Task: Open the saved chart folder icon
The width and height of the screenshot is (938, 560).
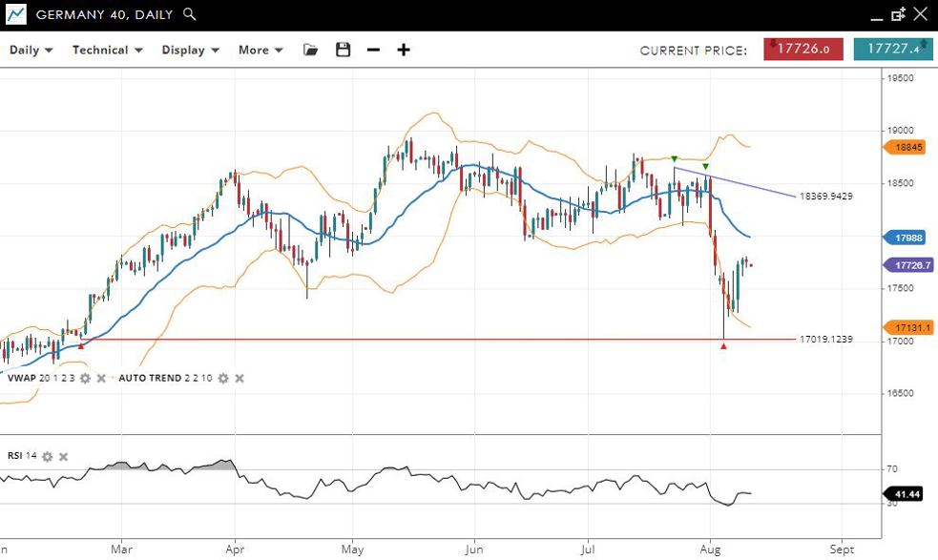Action: (310, 50)
